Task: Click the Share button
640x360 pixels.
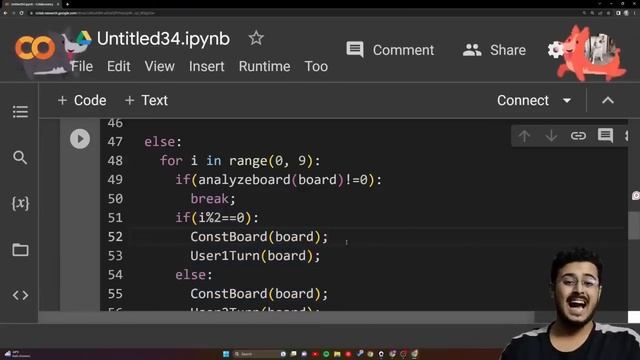Action: pyautogui.click(x=494, y=50)
